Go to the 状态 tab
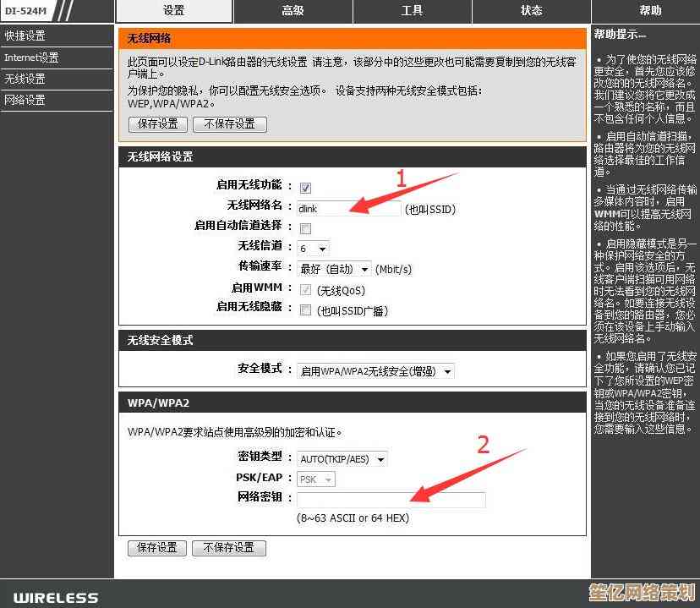The width and height of the screenshot is (700, 608). pos(531,11)
